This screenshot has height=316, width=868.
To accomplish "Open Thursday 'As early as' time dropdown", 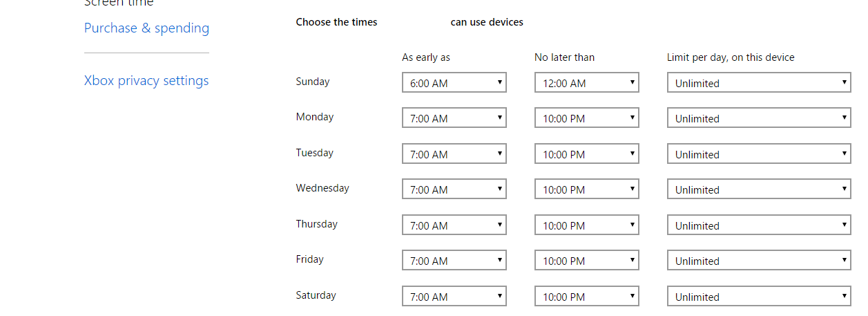I will (x=454, y=225).
